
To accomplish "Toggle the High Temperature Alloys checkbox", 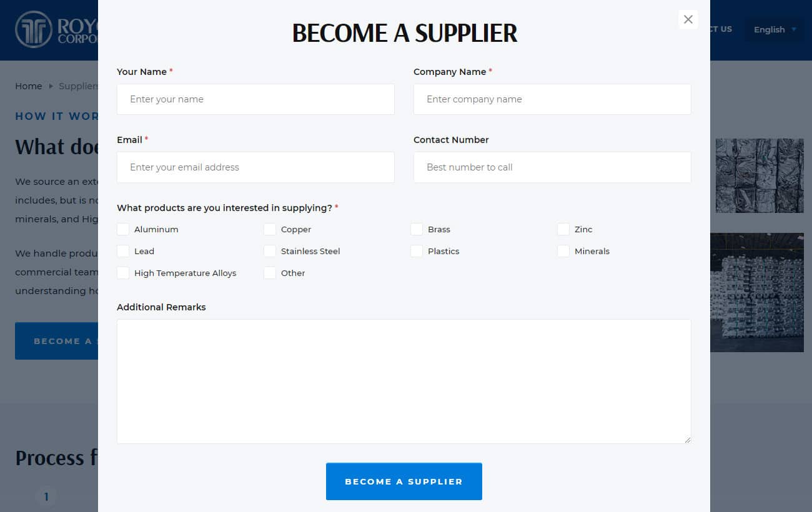I will tap(123, 273).
